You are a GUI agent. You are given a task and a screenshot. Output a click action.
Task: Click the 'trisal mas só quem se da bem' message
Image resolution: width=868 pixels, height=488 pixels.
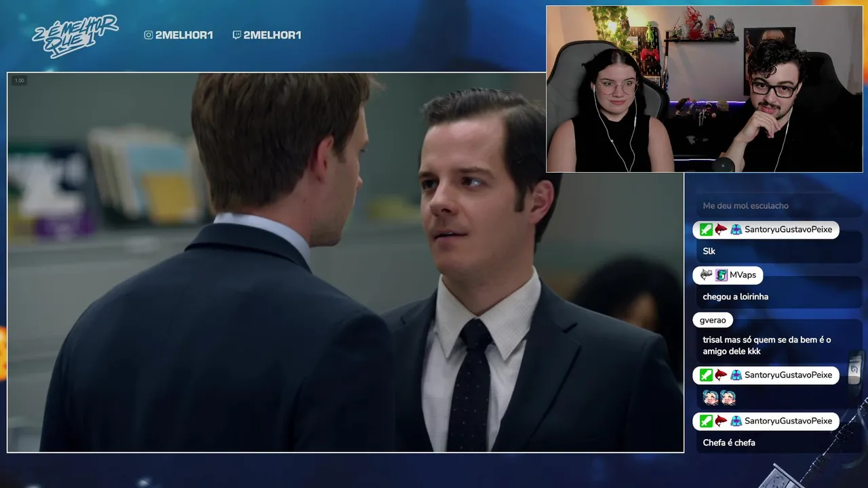pyautogui.click(x=767, y=346)
